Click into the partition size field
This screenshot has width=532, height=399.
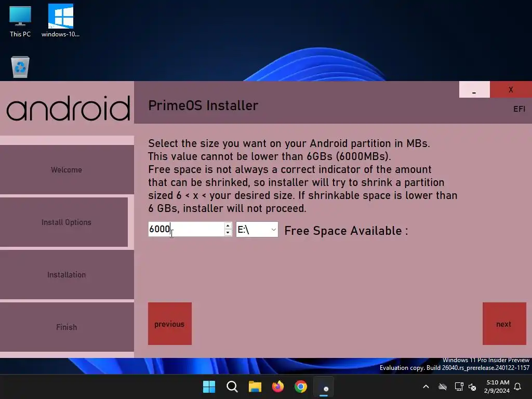pos(186,229)
